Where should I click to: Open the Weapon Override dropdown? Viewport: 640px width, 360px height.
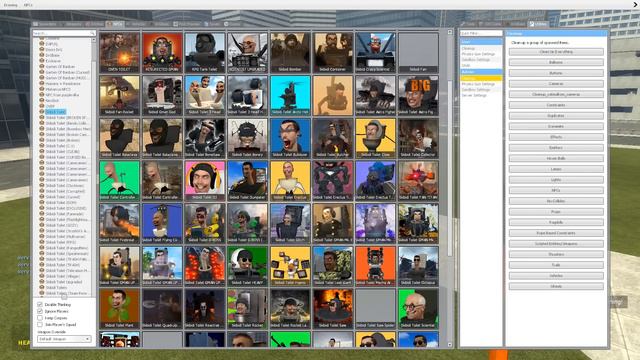[x=64, y=339]
